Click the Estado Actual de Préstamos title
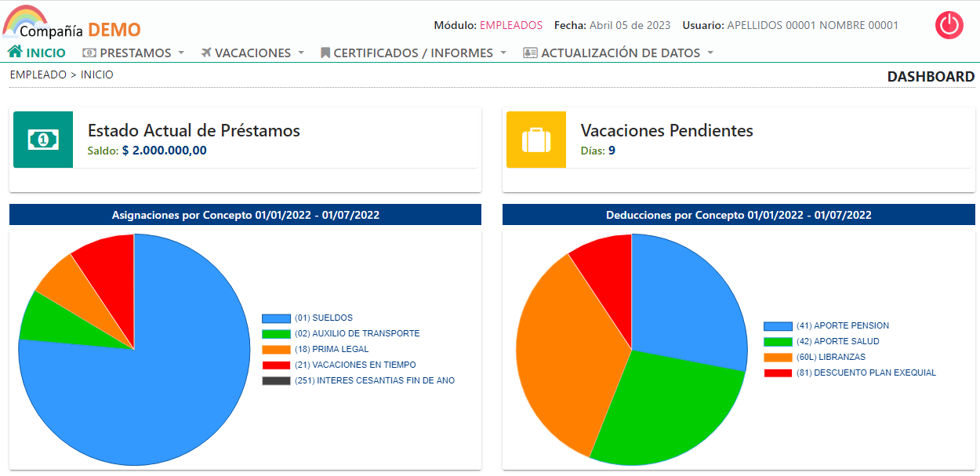Viewport: 980px width, 476px height. [x=194, y=130]
